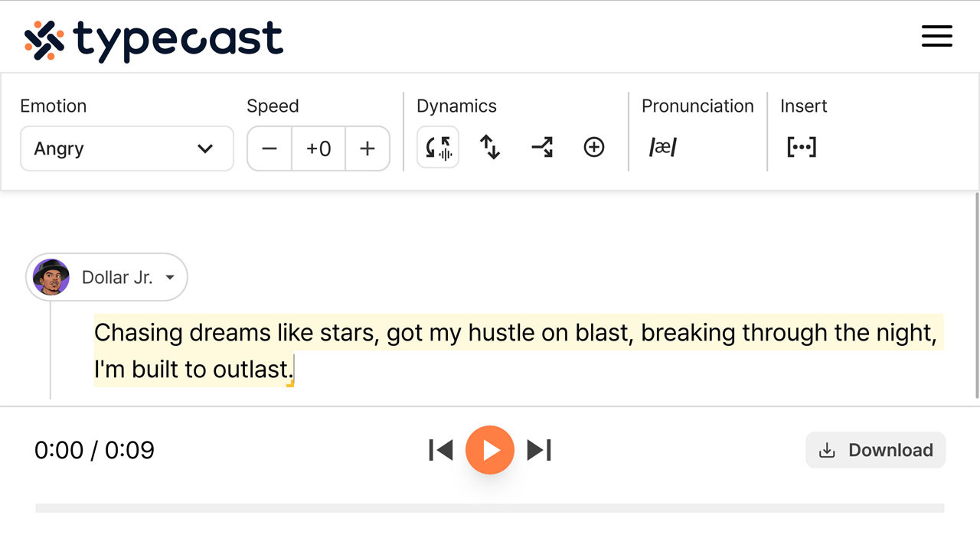Open the hamburger menu
The height and width of the screenshot is (551, 980).
coord(937,36)
